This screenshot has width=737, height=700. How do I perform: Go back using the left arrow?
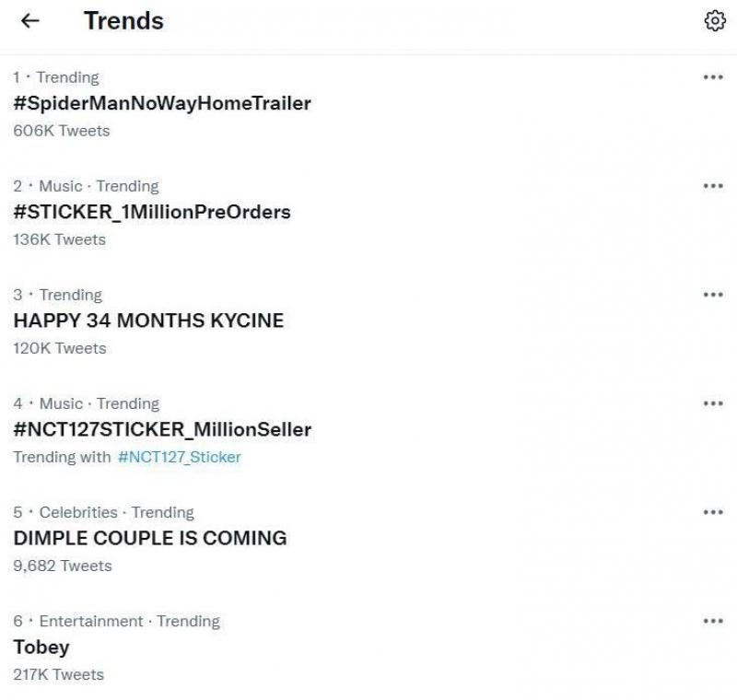pos(30,21)
